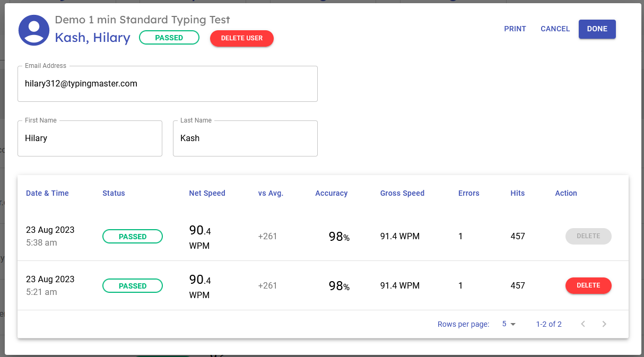Viewport: 644px width, 357px height.
Task: Click the PASSED status in 5:38 am row
Action: (x=132, y=237)
